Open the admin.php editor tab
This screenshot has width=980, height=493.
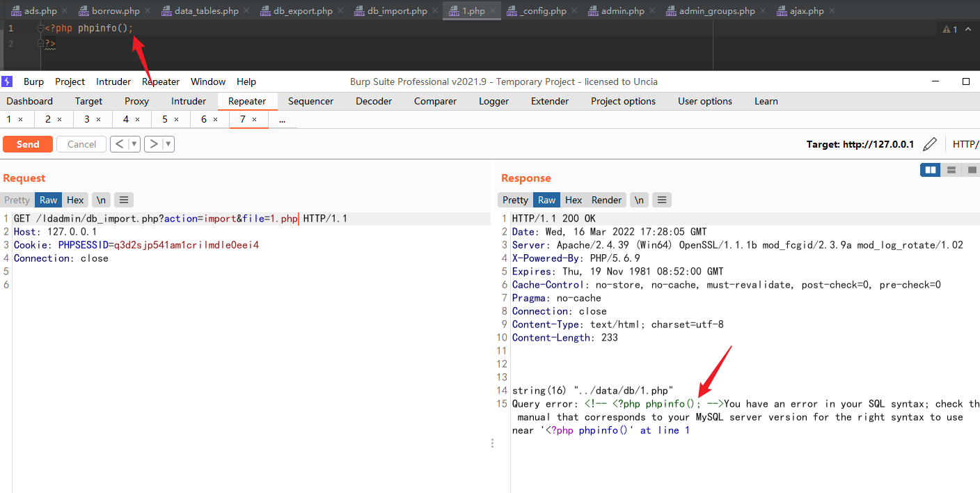(623, 11)
